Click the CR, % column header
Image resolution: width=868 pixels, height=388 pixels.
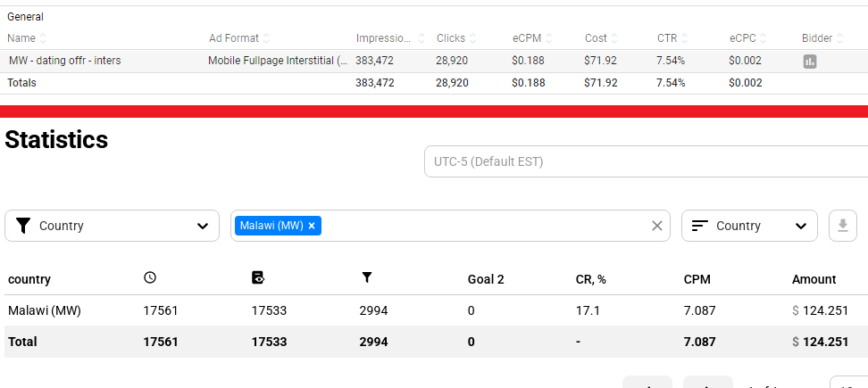590,279
